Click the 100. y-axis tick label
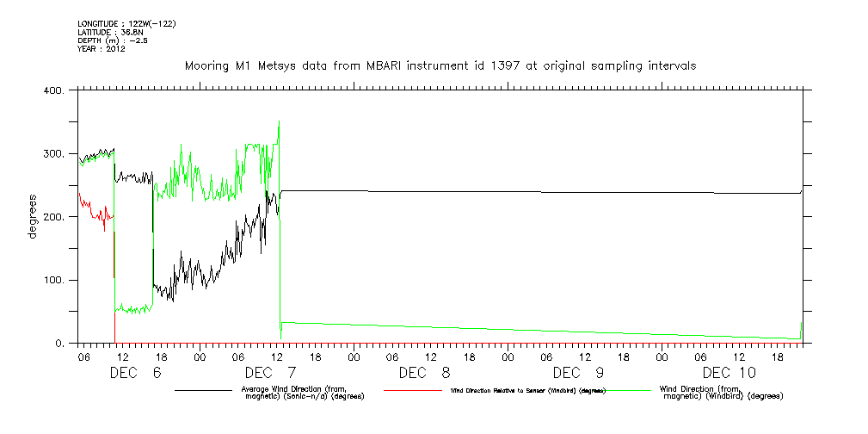 pyautogui.click(x=53, y=280)
